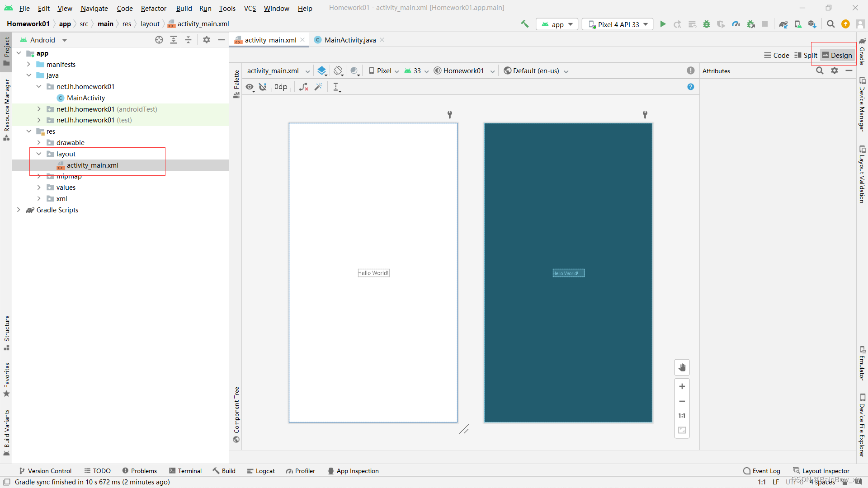This screenshot has height=488, width=868.
Task: Open Search Everywhere with the magnifier icon
Action: pos(830,24)
